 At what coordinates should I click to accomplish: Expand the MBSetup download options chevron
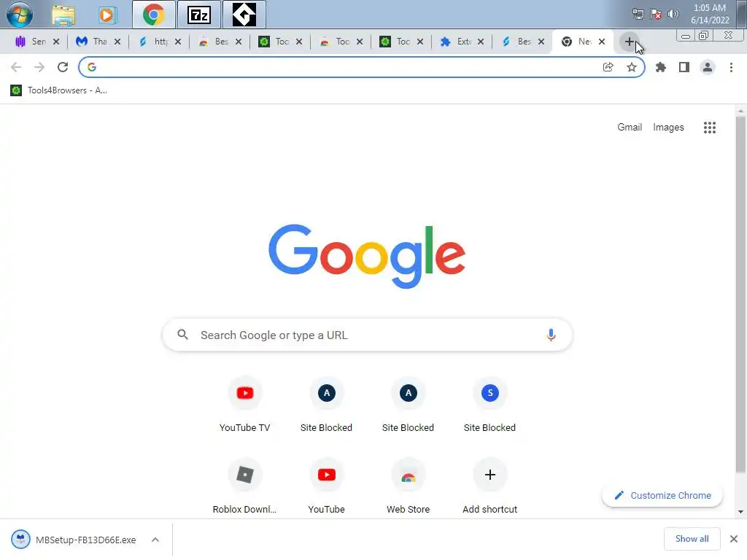155,540
